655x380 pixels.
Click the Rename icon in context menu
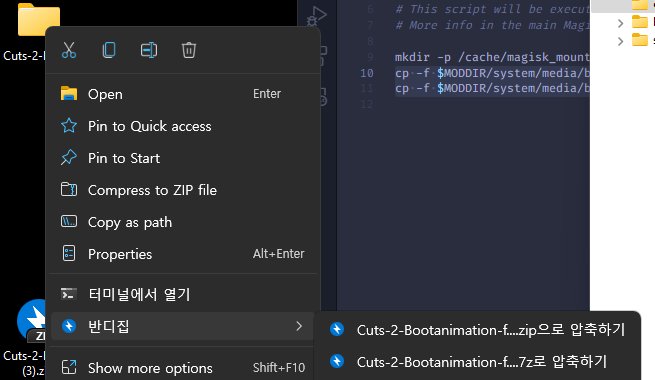coord(149,50)
